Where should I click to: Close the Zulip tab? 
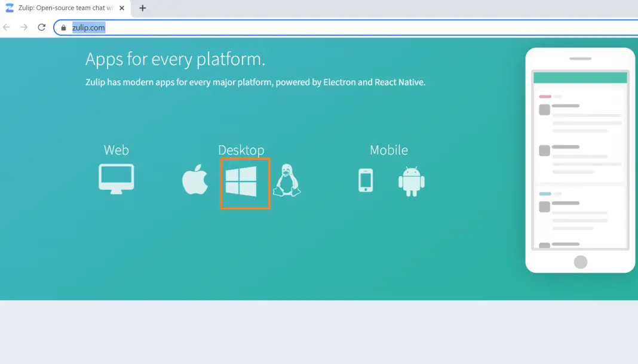click(123, 8)
